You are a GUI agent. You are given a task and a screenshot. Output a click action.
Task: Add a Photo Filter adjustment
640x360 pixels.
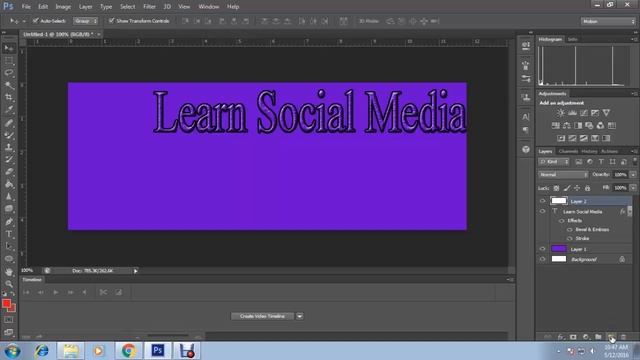(589, 126)
